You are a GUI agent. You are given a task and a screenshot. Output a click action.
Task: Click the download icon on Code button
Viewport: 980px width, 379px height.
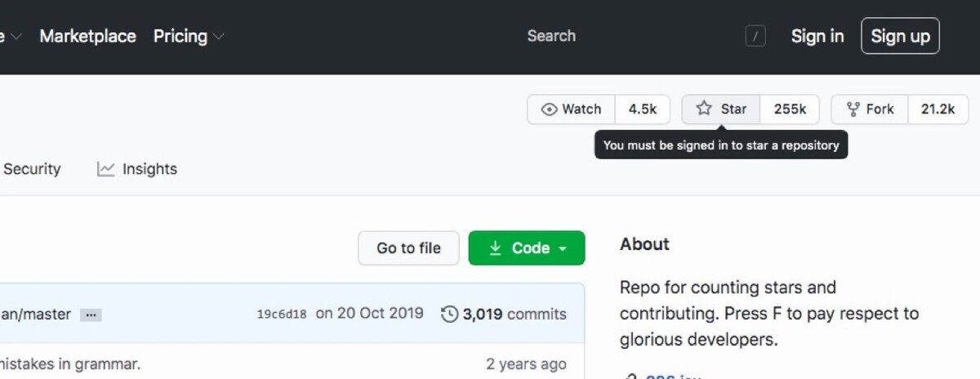495,248
